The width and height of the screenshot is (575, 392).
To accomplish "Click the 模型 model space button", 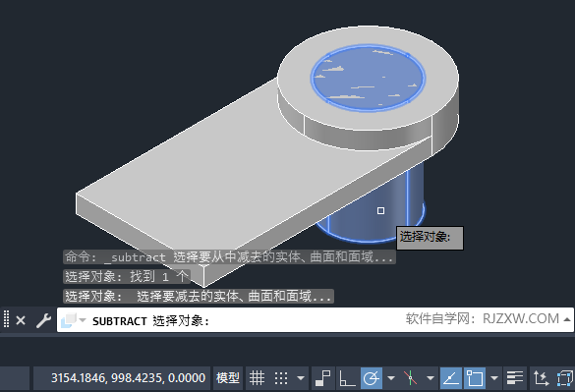I will point(228,377).
